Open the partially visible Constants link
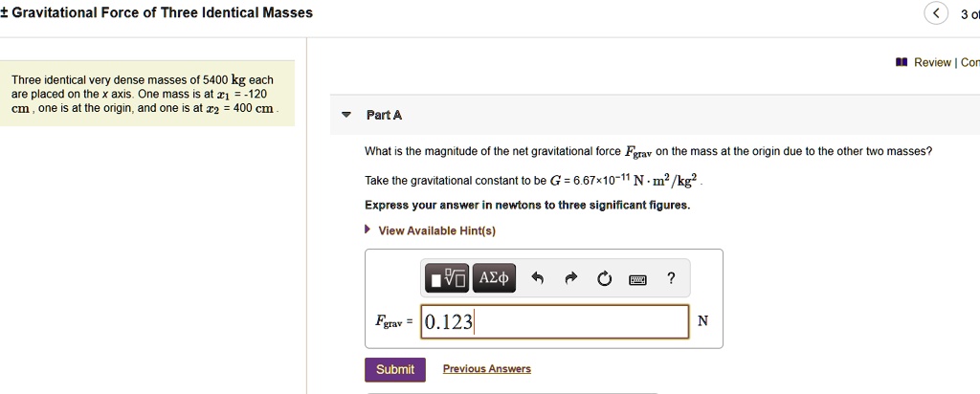 point(969,63)
